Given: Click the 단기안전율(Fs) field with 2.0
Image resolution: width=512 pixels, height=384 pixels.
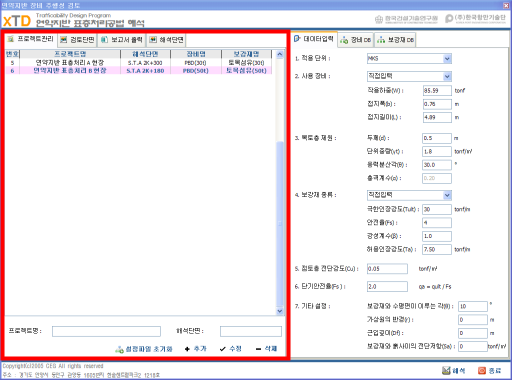Looking at the screenshot, I should [x=387, y=287].
